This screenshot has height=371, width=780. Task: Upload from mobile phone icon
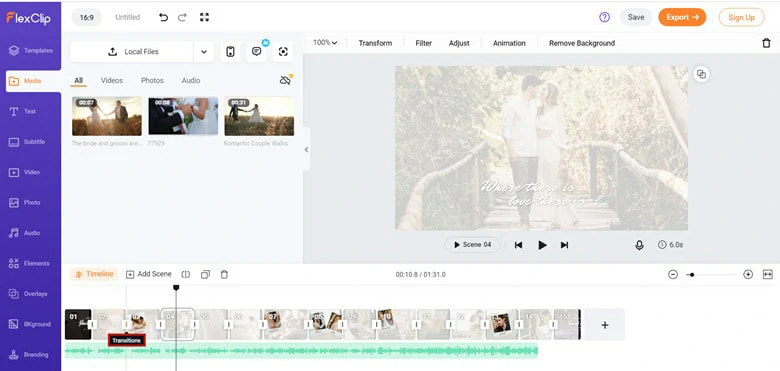230,52
